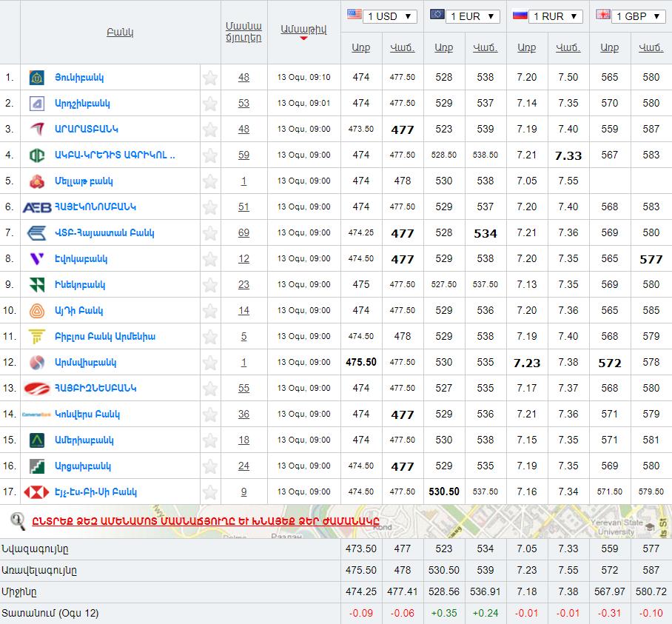Sort by the date column header

(x=303, y=30)
